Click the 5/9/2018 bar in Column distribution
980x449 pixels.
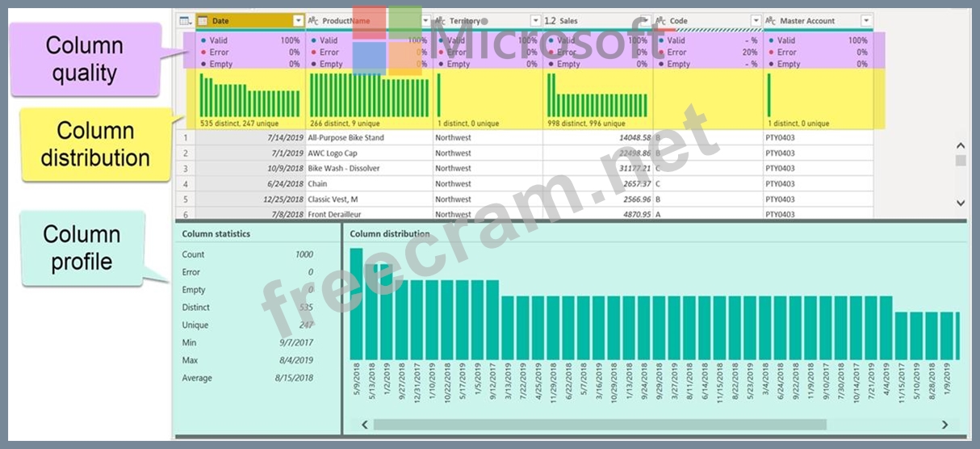[x=356, y=304]
